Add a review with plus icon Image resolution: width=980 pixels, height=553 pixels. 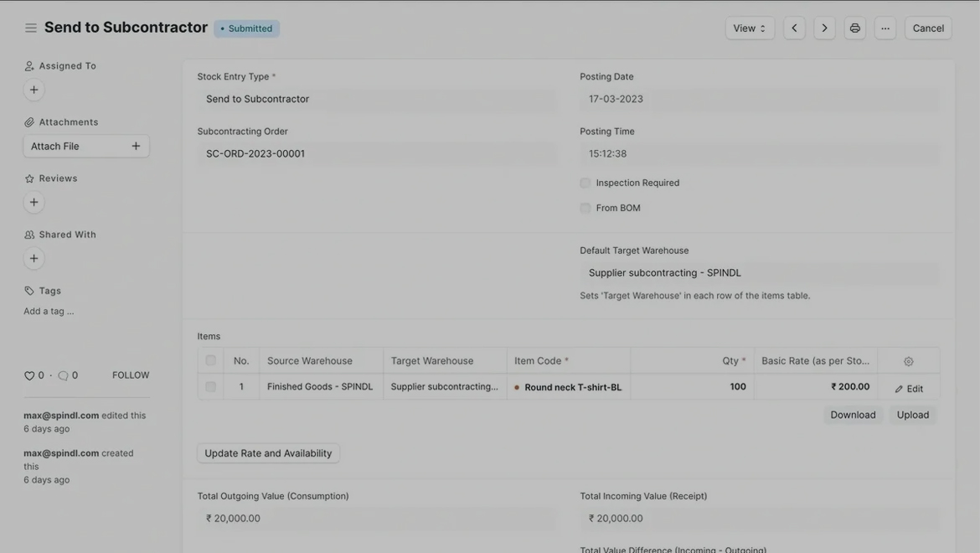pos(34,202)
